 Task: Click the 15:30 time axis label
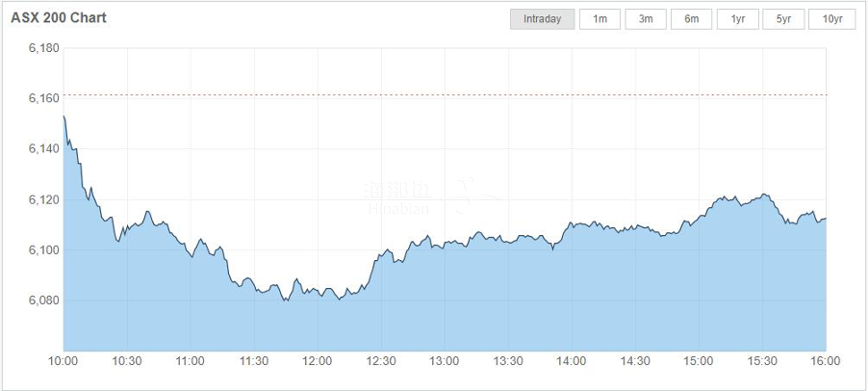(762, 361)
